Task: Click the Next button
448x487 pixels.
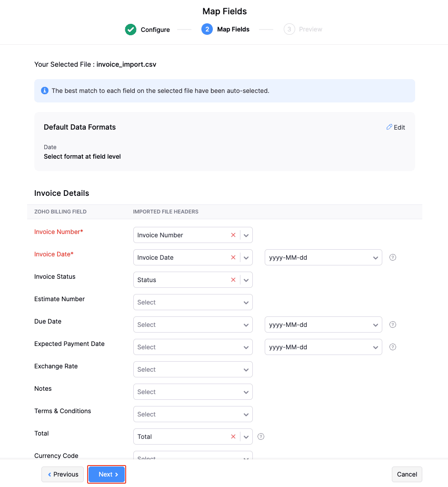Action: click(107, 474)
